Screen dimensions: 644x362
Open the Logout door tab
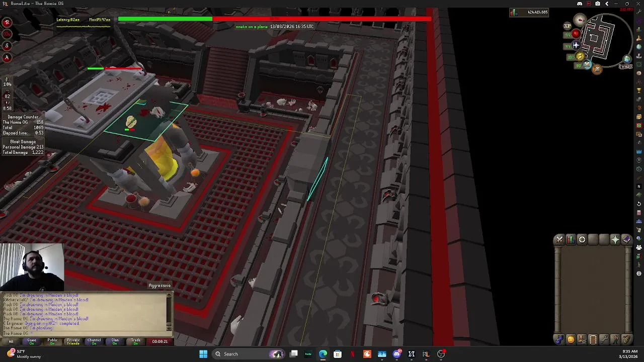click(x=593, y=339)
